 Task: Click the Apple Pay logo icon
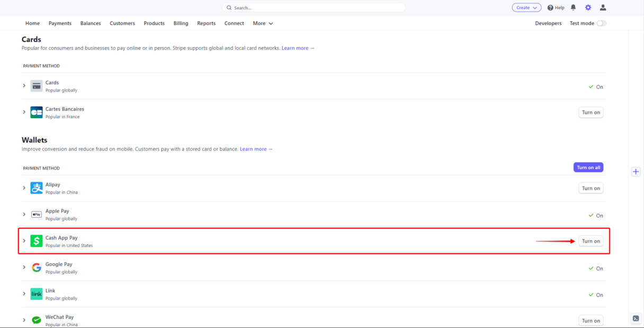tap(37, 215)
